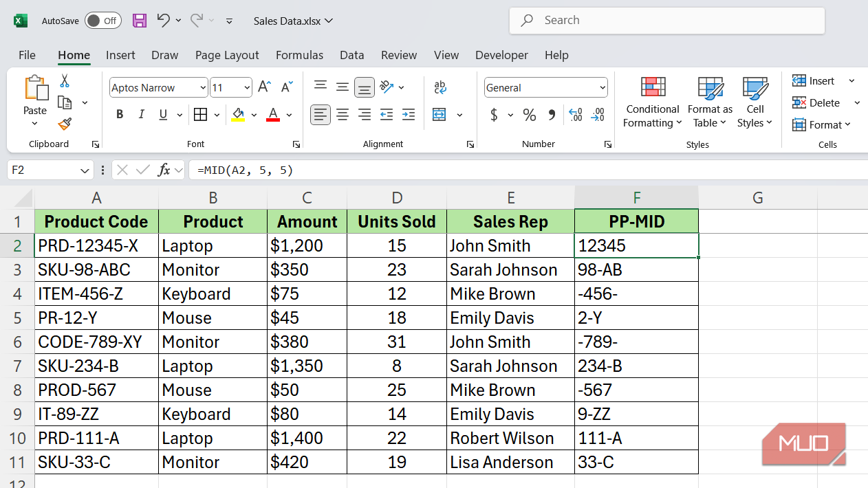Viewport: 868px width, 488px height.
Task: Apply Comma Style format
Action: pyautogui.click(x=552, y=115)
